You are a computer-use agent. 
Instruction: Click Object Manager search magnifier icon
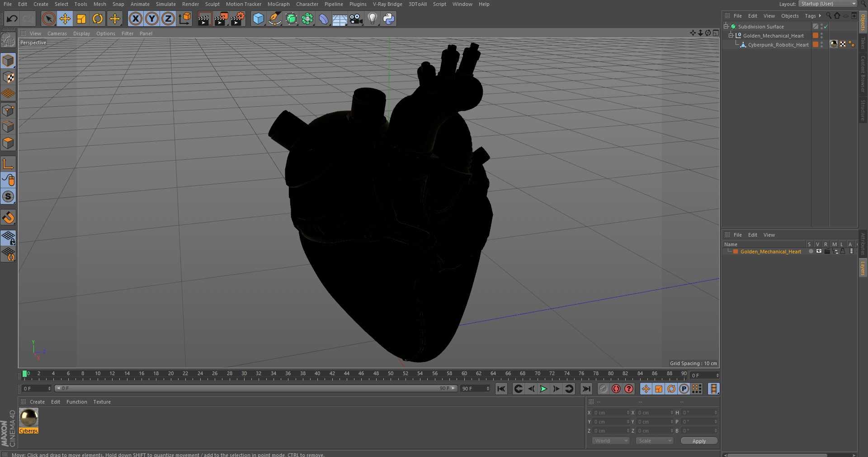coord(829,16)
